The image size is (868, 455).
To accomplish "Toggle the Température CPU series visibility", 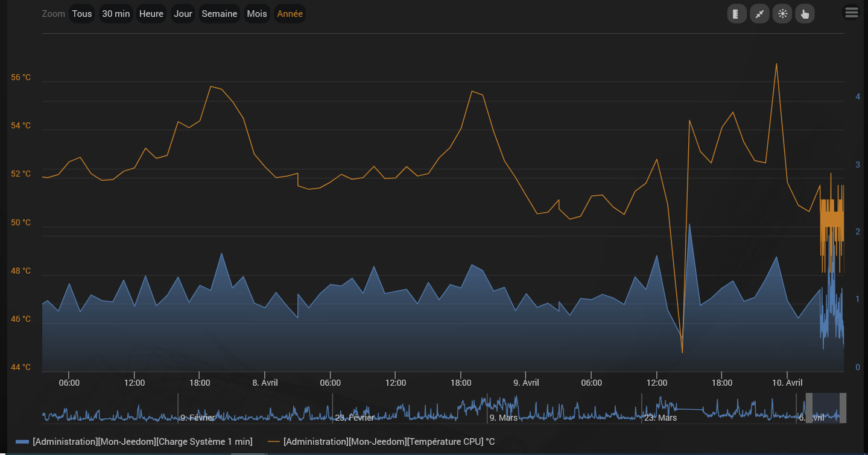I will [388, 442].
